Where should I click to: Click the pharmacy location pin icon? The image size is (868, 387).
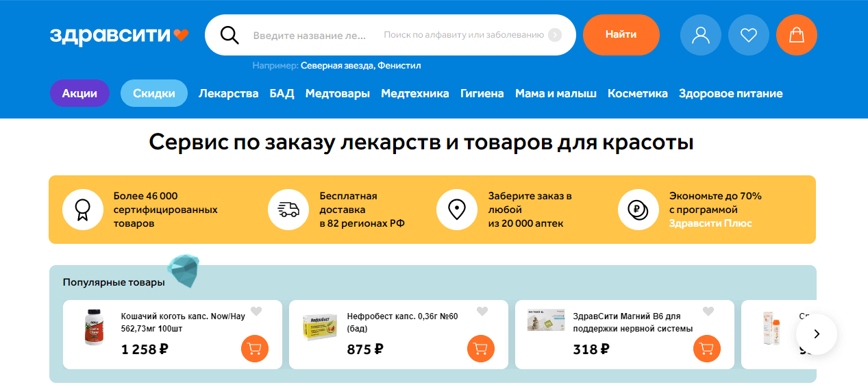457,210
